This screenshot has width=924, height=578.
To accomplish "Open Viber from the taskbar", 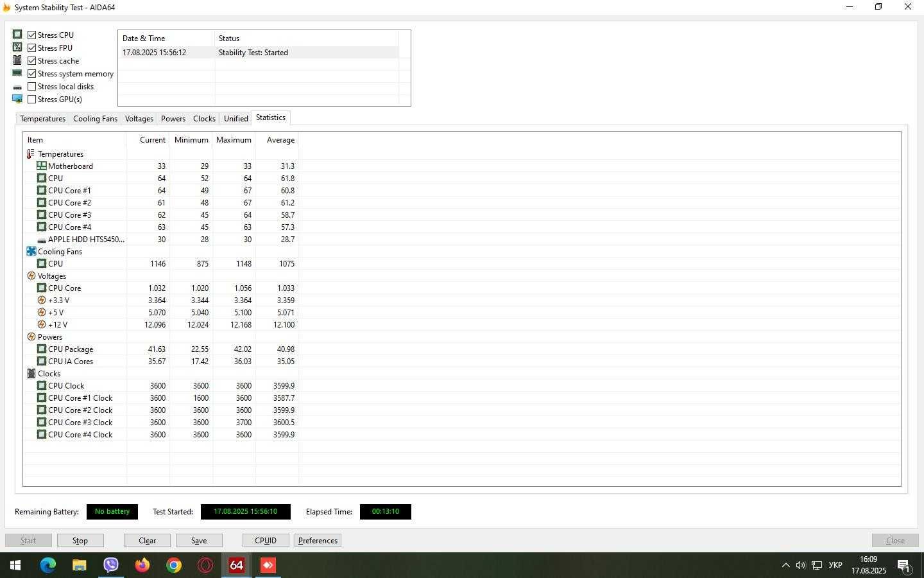I will 111,565.
